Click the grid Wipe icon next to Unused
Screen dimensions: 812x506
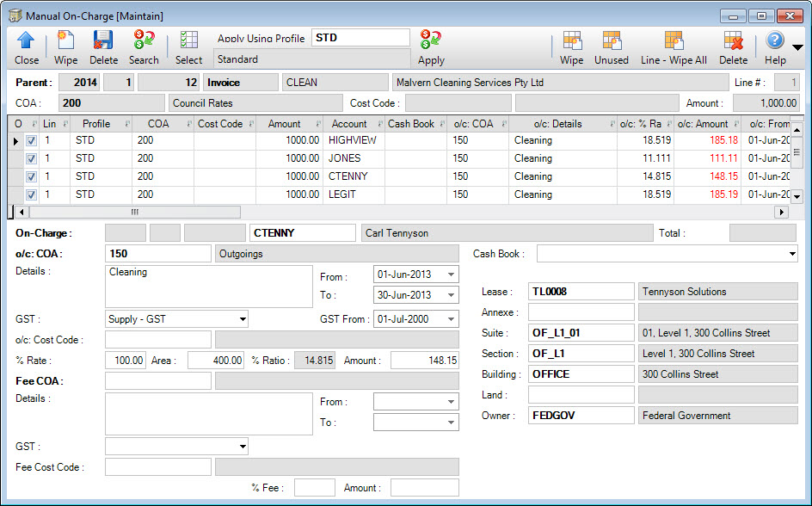(572, 40)
